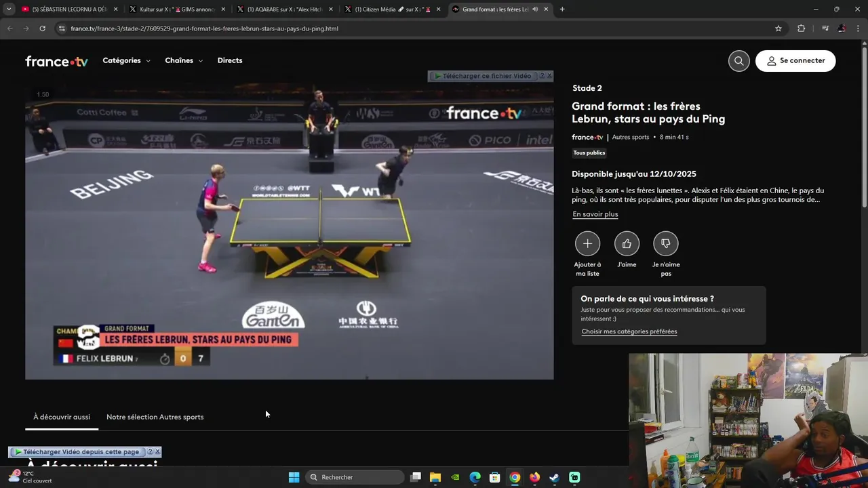This screenshot has width=868, height=488.
Task: Open the Windows Start menu
Action: click(x=294, y=477)
